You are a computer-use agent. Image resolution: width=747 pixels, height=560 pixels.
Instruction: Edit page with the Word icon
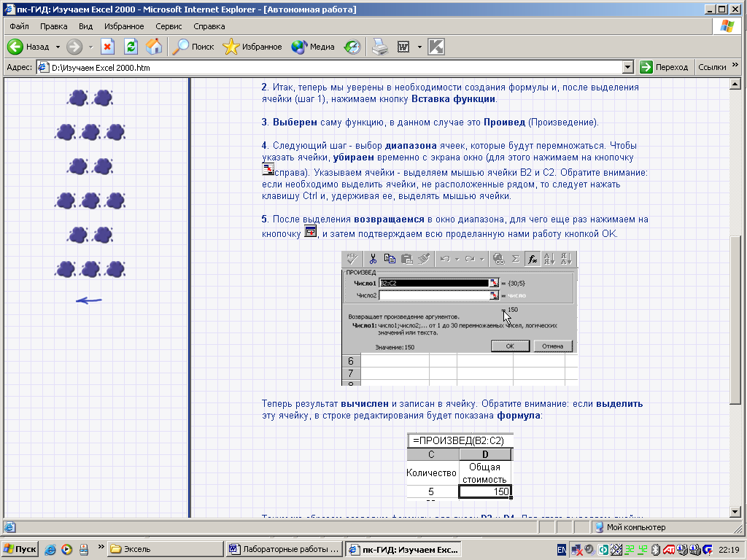click(x=403, y=47)
